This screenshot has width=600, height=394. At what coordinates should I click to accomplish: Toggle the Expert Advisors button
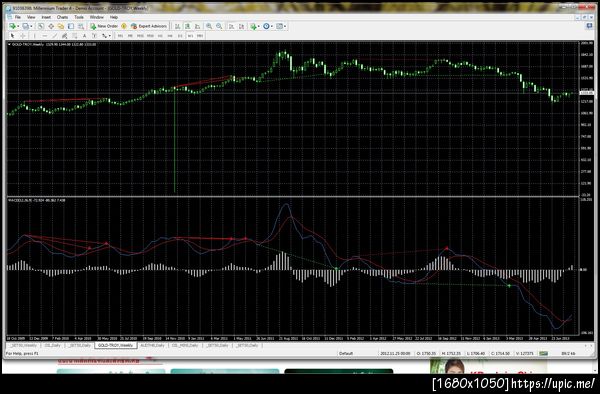coord(149,26)
